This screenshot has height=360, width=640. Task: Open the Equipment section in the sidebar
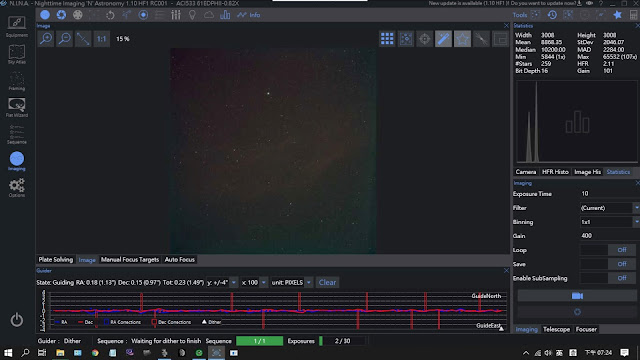tap(17, 26)
